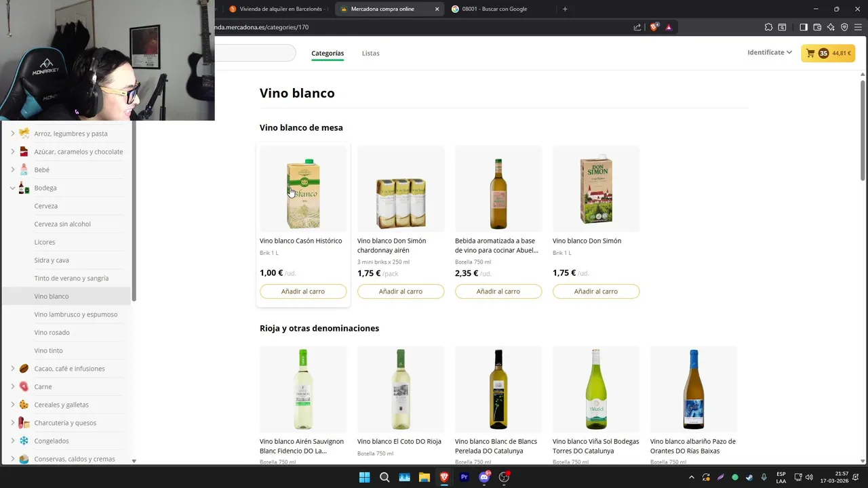Viewport: 868px width, 488px height.
Task: Click the Brave Shields lion icon
Action: [x=654, y=27]
